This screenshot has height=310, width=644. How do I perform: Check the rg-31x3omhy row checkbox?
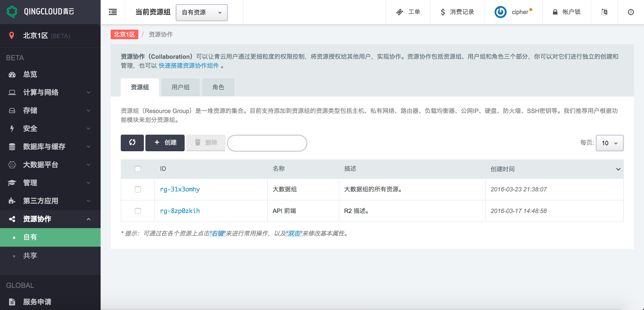point(138,189)
